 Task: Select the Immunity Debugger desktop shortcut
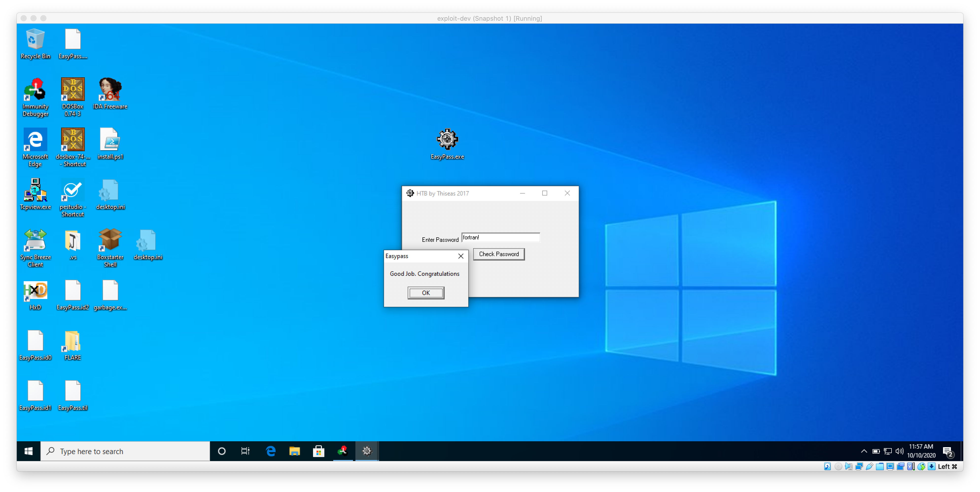(x=35, y=97)
